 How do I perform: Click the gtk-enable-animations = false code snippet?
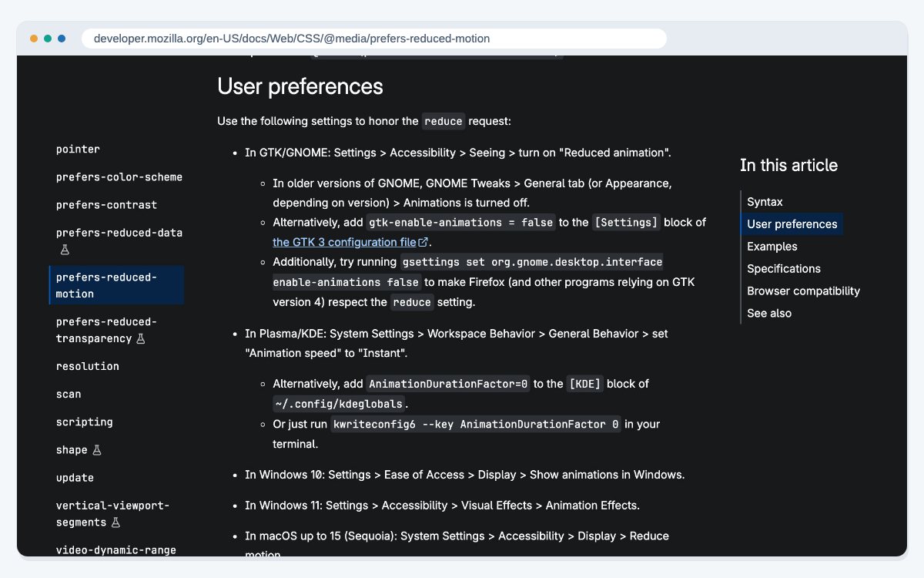[x=461, y=222]
